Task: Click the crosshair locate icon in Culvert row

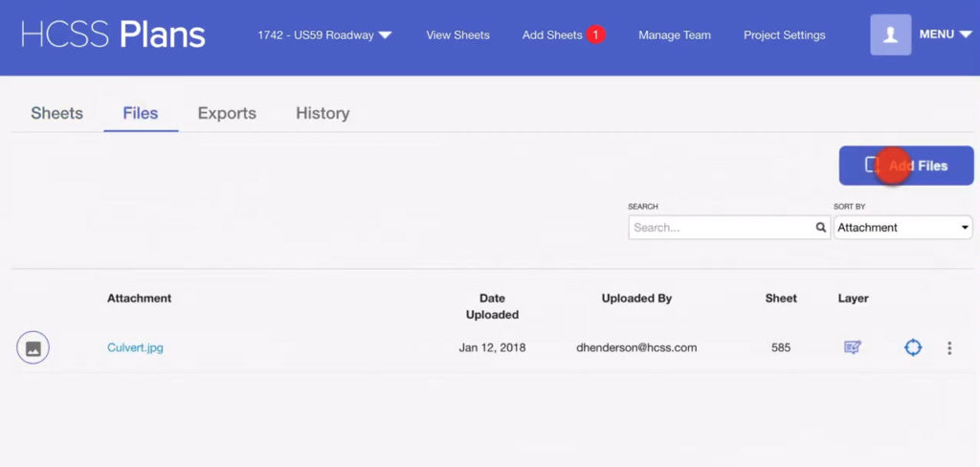Action: 913,347
